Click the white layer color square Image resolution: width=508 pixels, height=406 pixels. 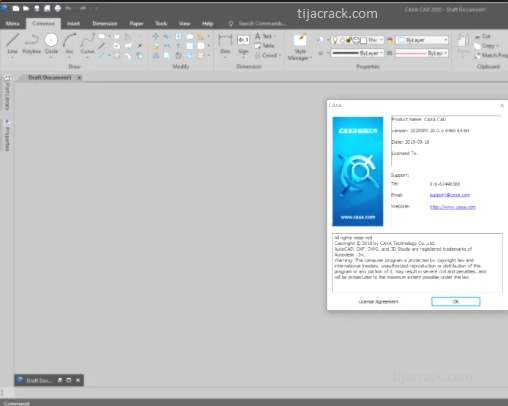pos(364,40)
